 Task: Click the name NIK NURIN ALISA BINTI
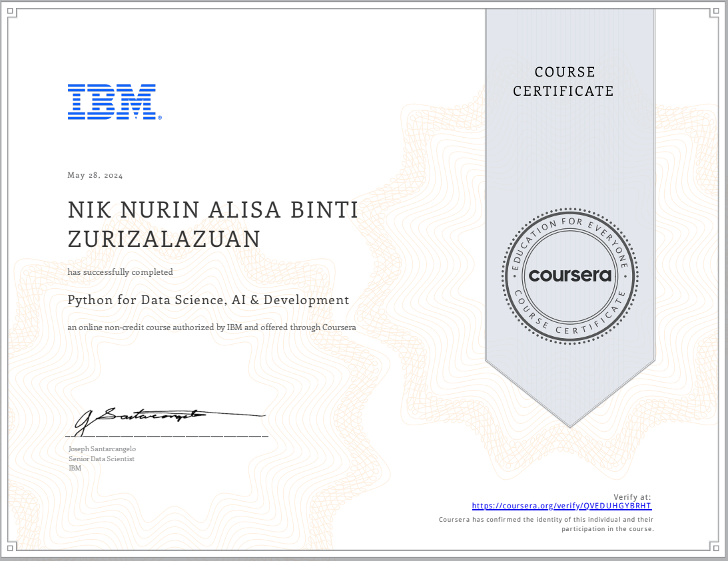213,210
